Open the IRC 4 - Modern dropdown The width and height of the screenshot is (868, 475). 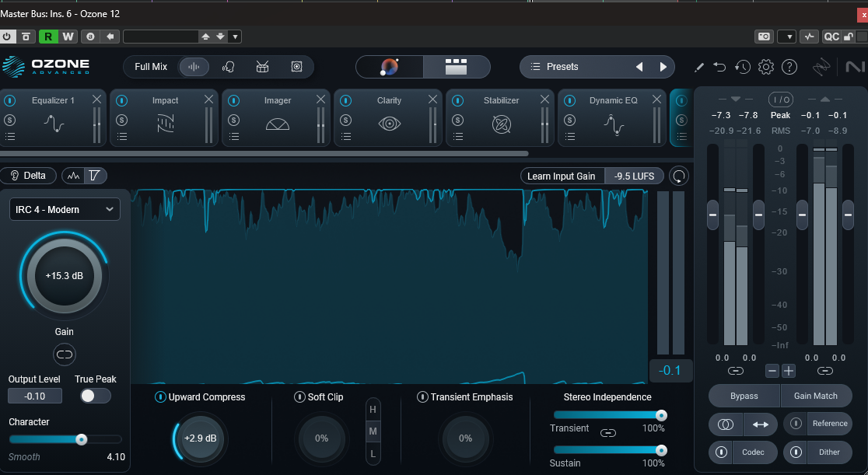pos(65,209)
